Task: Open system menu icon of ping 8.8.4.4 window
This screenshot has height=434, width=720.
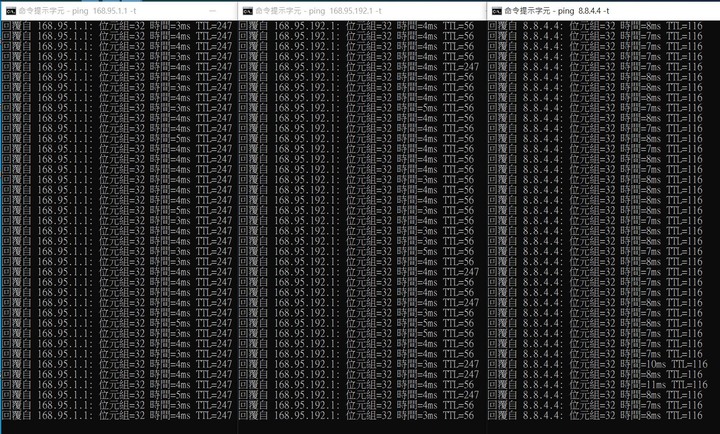Action: (496, 11)
